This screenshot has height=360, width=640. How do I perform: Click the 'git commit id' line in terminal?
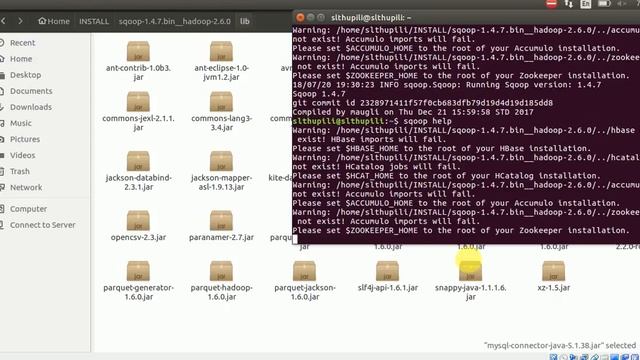point(422,103)
